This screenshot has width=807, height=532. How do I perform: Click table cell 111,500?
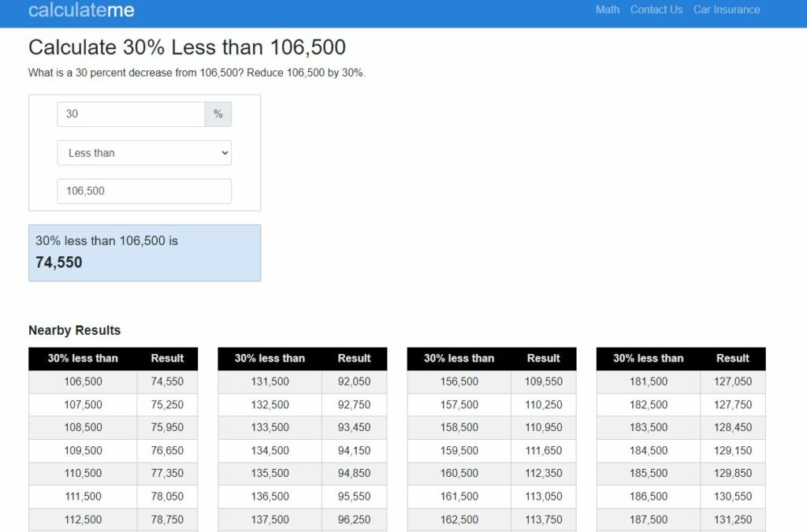(x=83, y=497)
